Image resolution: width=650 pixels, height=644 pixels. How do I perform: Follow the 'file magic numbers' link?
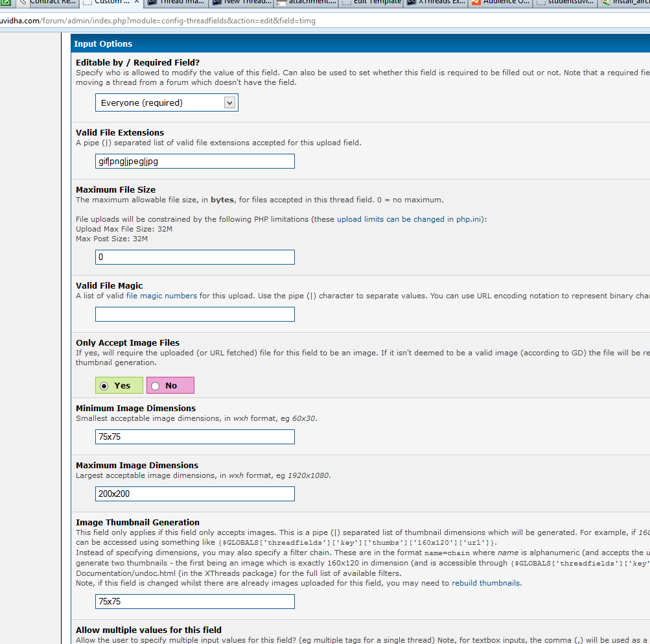pos(161,296)
